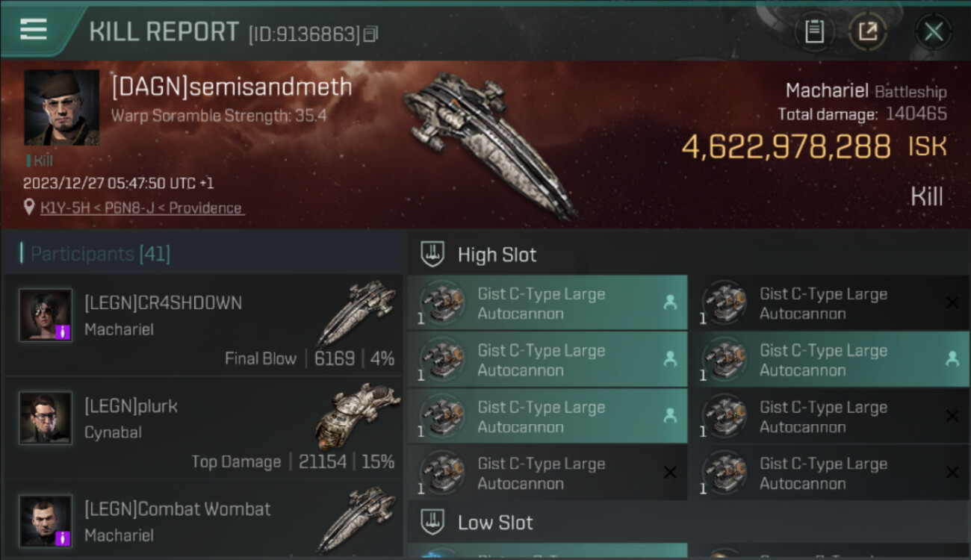Screen dimensions: 971x560
Task: Click the large Machariel ship image
Action: click(490, 146)
